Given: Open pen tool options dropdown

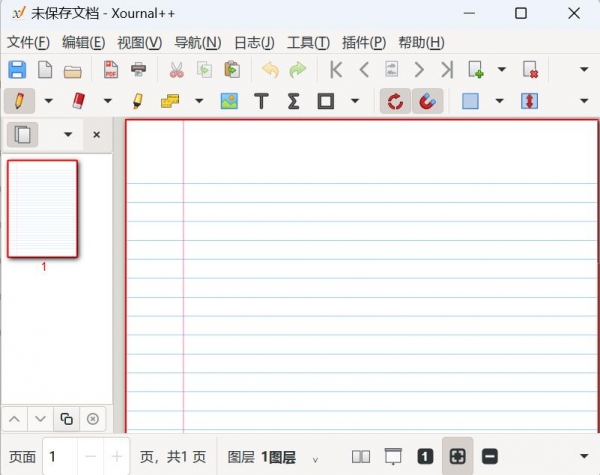Looking at the screenshot, I should coord(49,101).
